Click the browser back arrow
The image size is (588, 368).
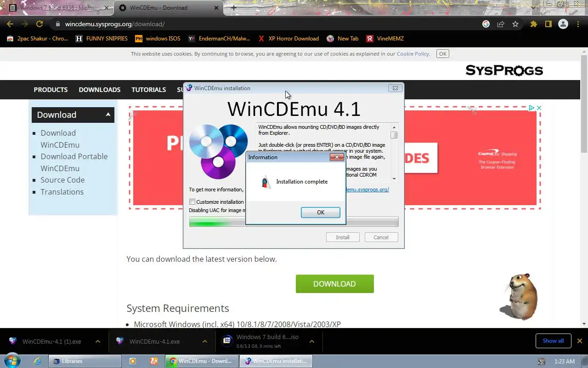(10, 24)
